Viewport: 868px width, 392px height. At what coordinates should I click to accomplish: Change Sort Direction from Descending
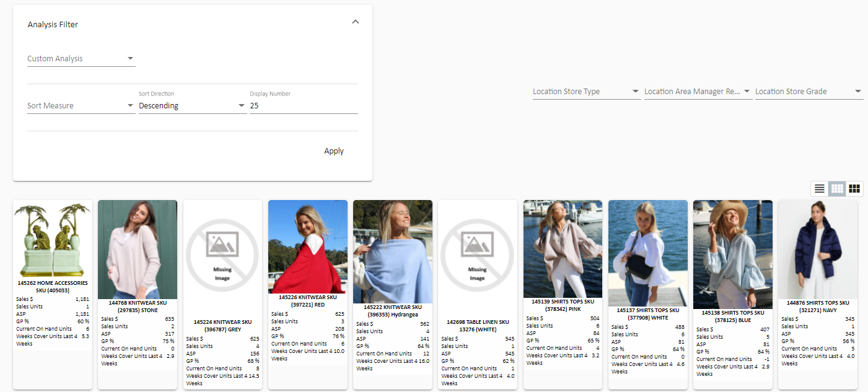(192, 106)
